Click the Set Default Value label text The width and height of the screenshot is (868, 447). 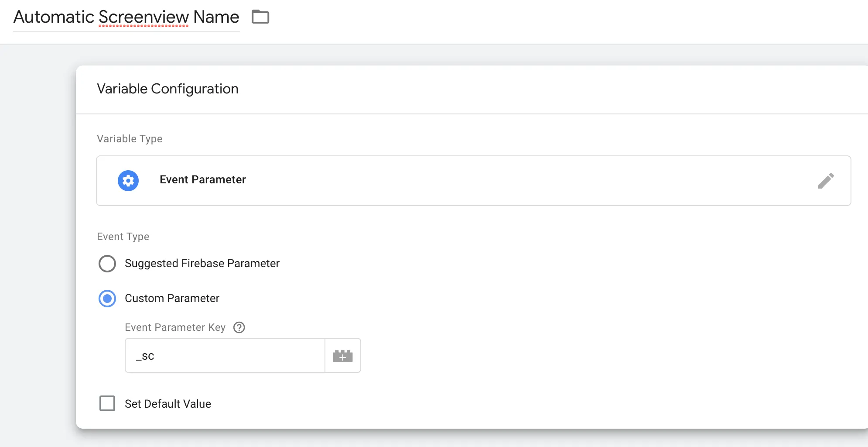(x=168, y=404)
